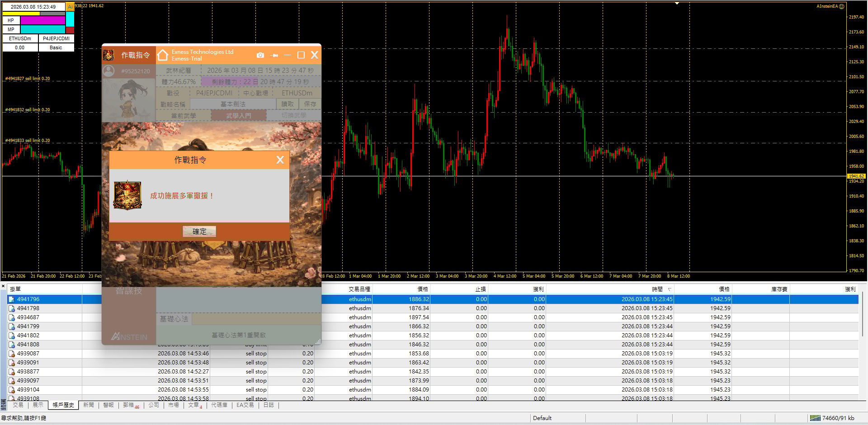Viewport: 868px width, 425px height.
Task: Open the 警報 tab
Action: click(x=108, y=405)
